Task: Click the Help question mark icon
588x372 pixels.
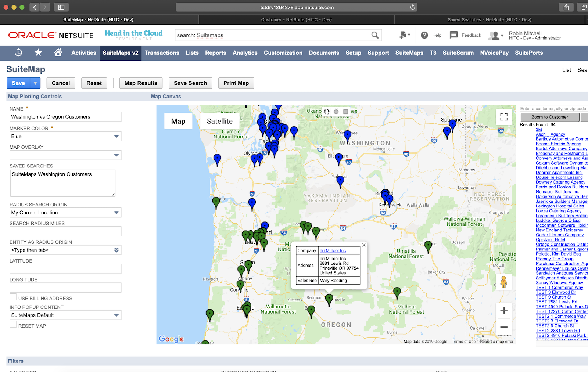Action: point(424,35)
